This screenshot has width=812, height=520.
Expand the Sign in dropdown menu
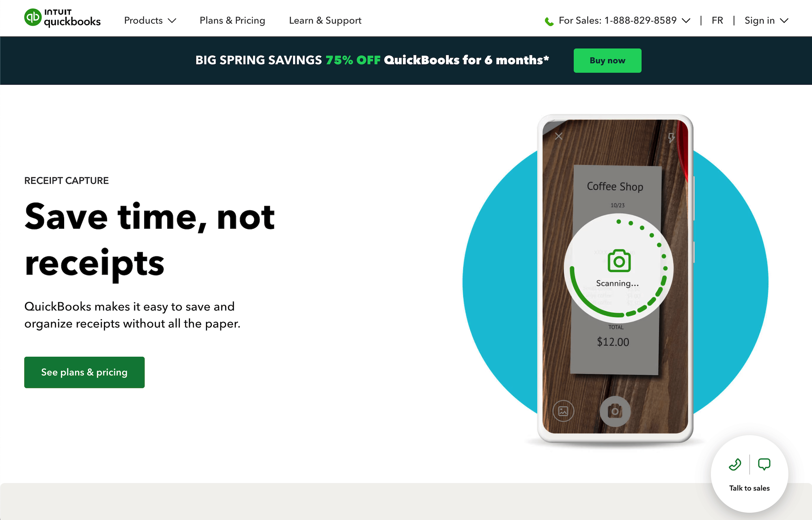pyautogui.click(x=767, y=21)
